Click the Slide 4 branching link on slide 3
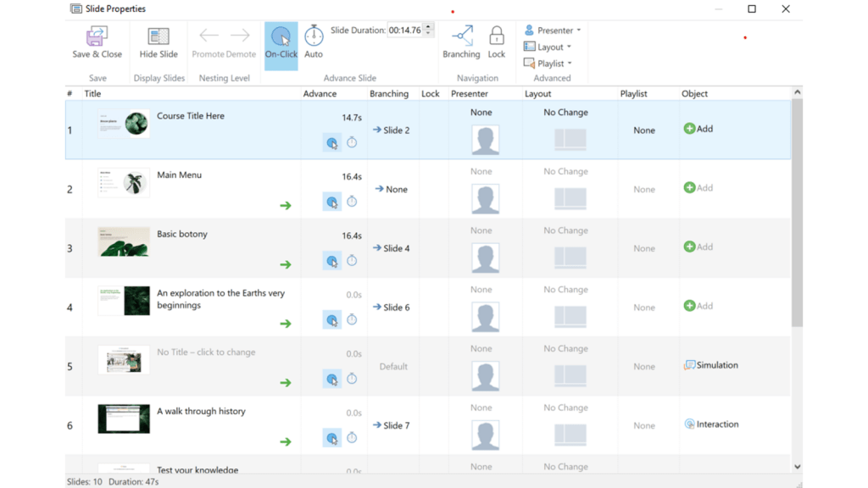The width and height of the screenshot is (868, 488). 392,247
